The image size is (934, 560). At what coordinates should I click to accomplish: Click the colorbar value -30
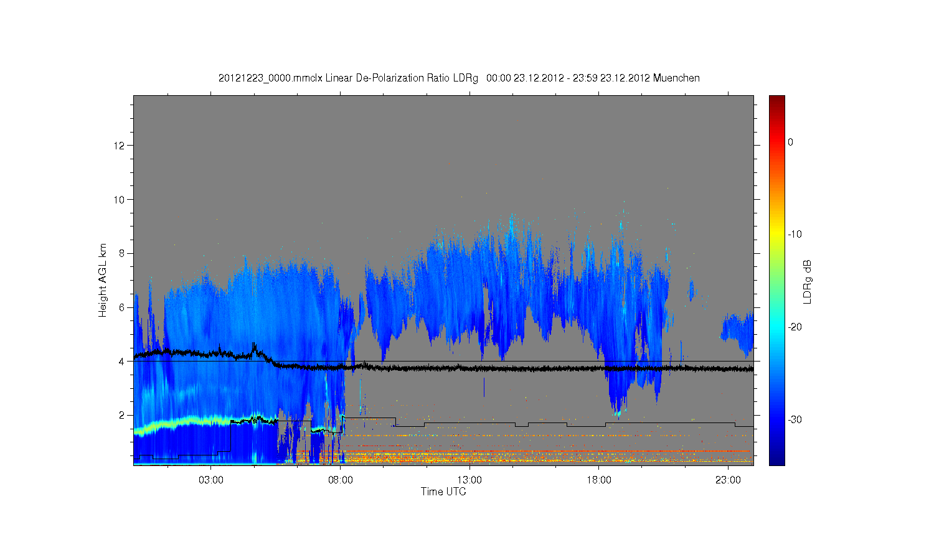(794, 419)
